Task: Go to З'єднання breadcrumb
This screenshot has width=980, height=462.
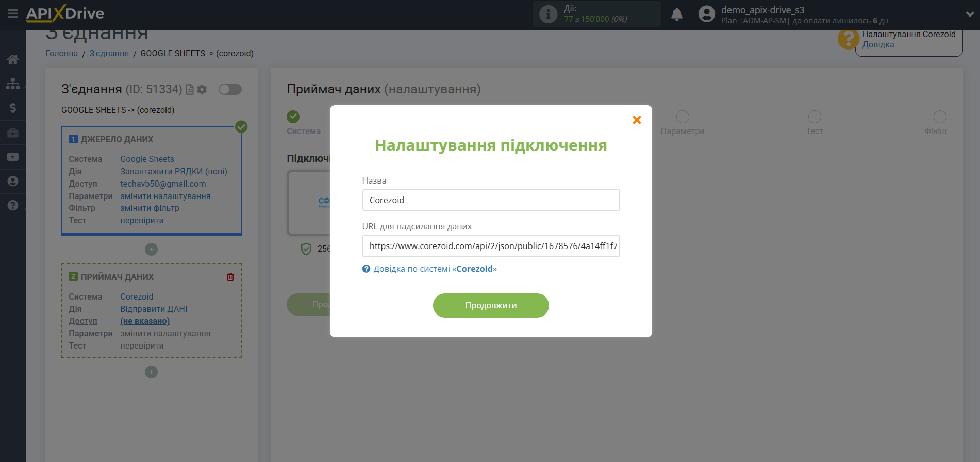Action: tap(109, 54)
